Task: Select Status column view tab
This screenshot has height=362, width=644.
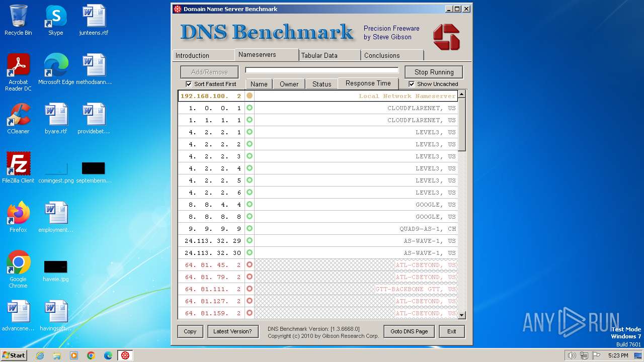Action: (x=321, y=84)
